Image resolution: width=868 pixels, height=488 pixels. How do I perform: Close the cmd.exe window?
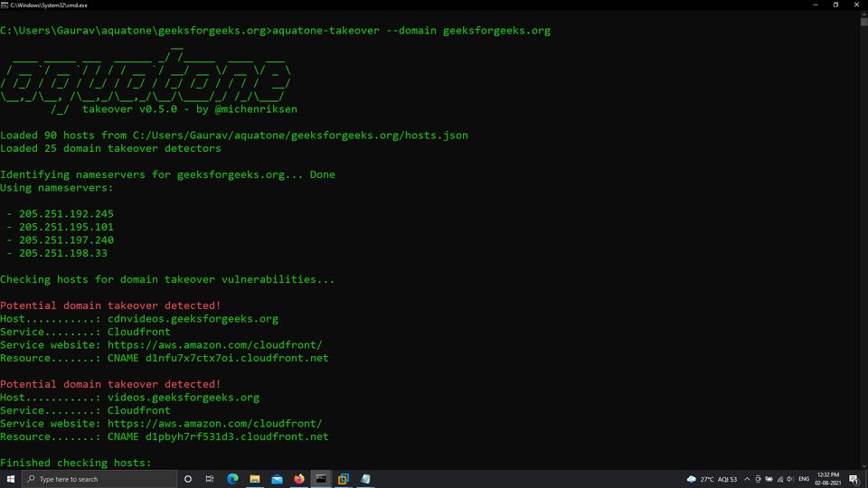coord(856,5)
